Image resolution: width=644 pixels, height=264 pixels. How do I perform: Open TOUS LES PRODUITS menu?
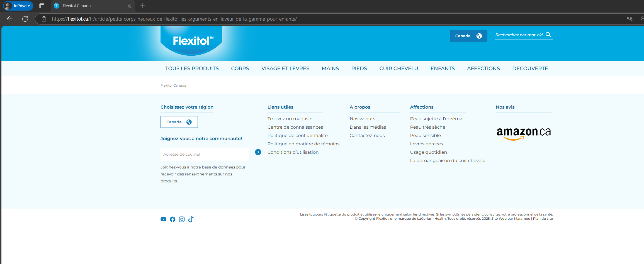click(192, 68)
